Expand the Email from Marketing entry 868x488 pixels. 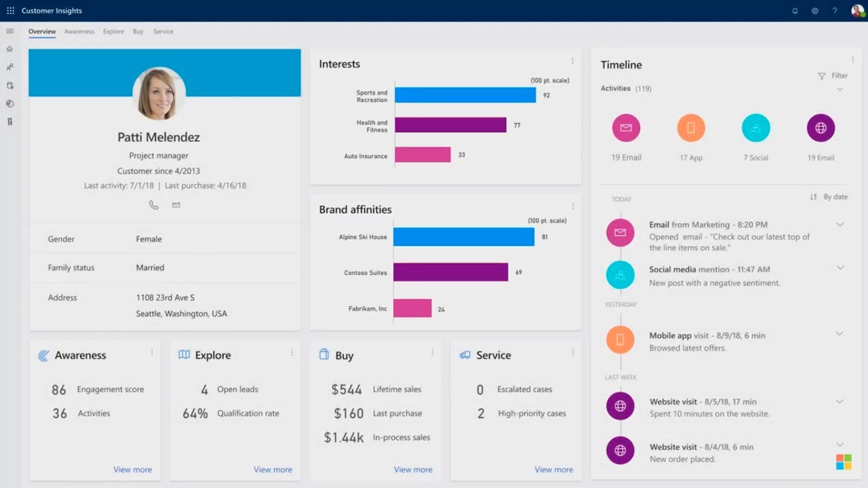[x=840, y=224]
